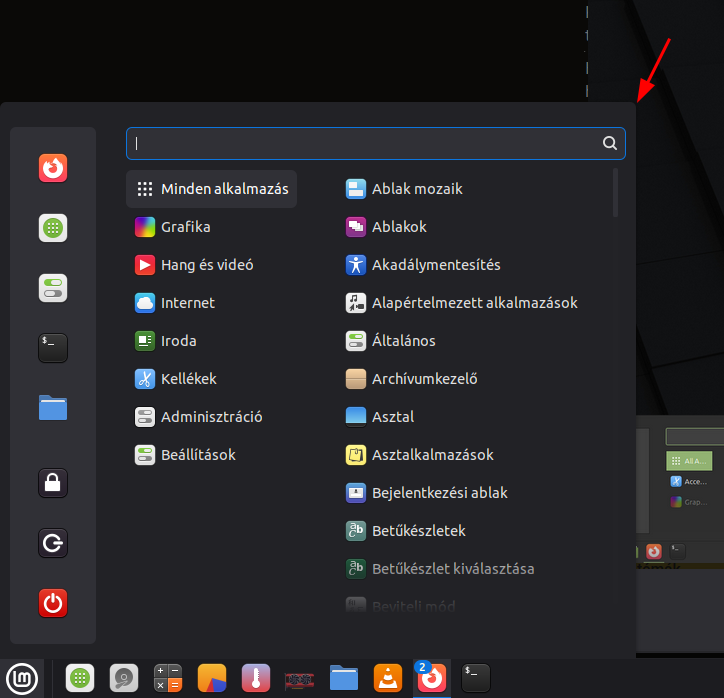Select Grap... category in the background window

coord(689,502)
